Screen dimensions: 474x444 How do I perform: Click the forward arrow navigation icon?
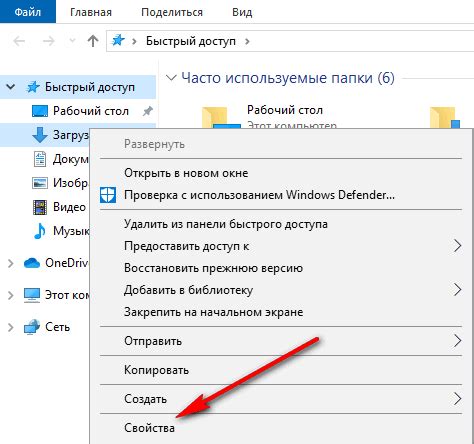tap(49, 41)
